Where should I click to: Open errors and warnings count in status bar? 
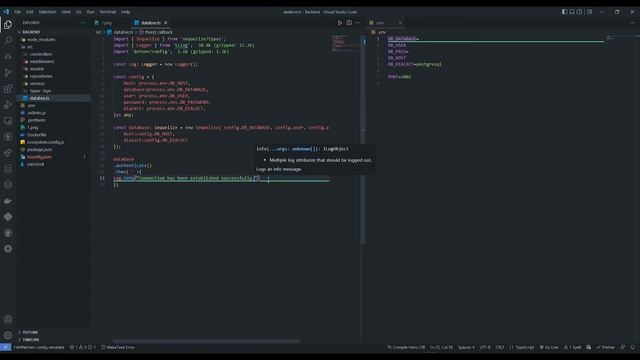pos(82,347)
